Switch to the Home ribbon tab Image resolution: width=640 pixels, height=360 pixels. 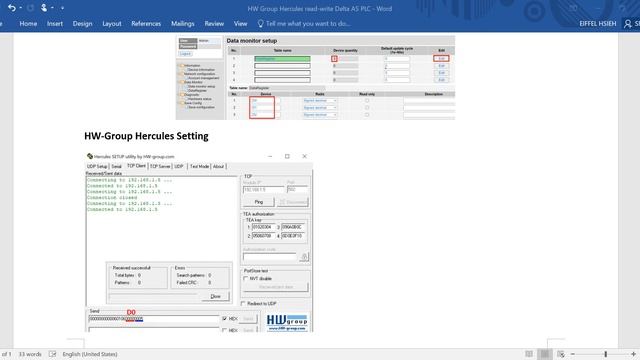point(28,24)
